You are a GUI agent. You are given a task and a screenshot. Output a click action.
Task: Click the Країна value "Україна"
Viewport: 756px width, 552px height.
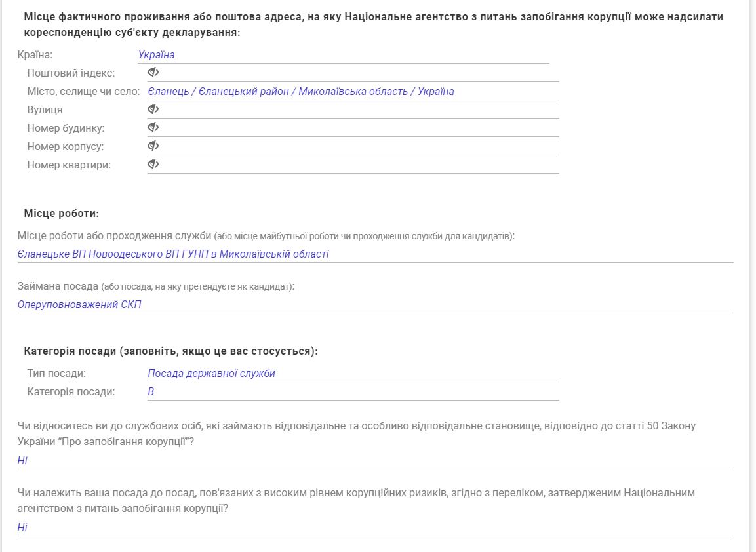coord(156,55)
